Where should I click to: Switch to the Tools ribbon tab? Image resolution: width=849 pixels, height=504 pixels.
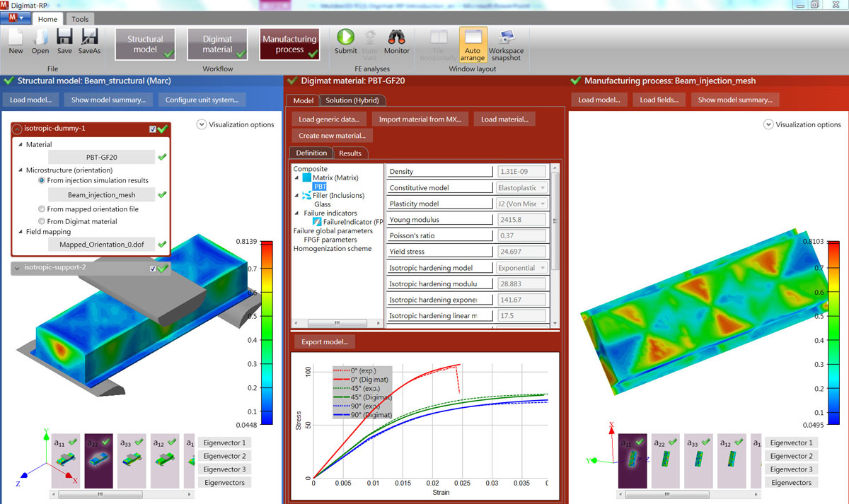[x=80, y=19]
